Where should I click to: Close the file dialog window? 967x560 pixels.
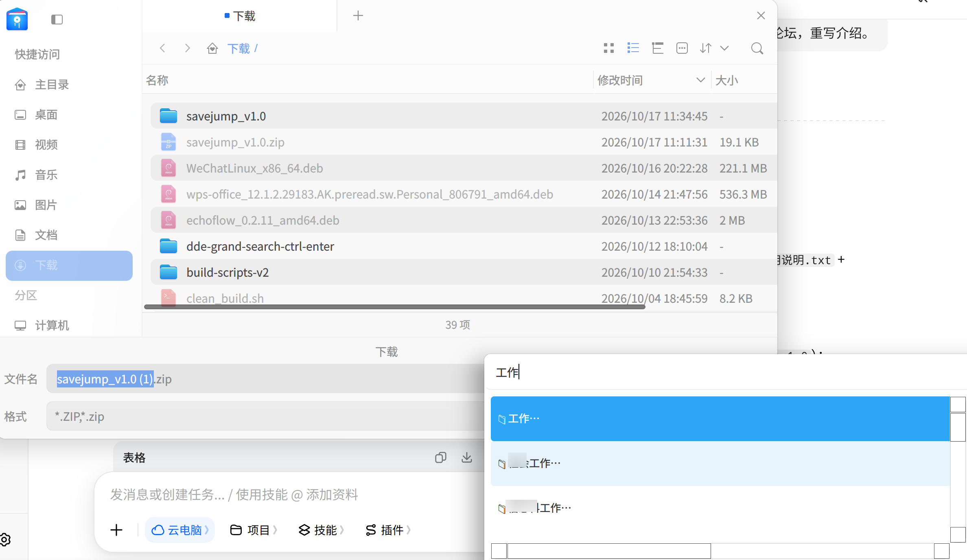pos(761,15)
